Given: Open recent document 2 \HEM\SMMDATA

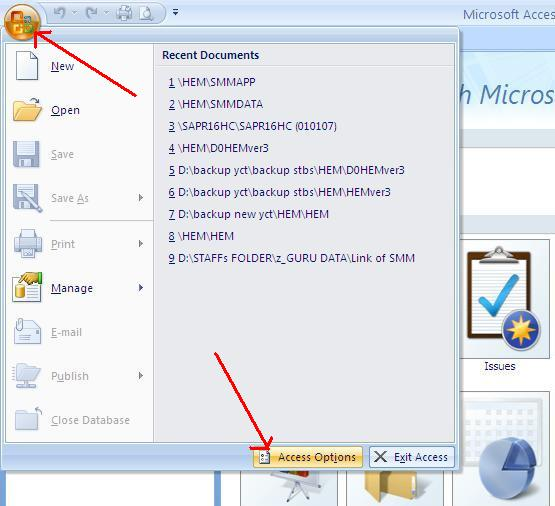Looking at the screenshot, I should click(x=216, y=104).
